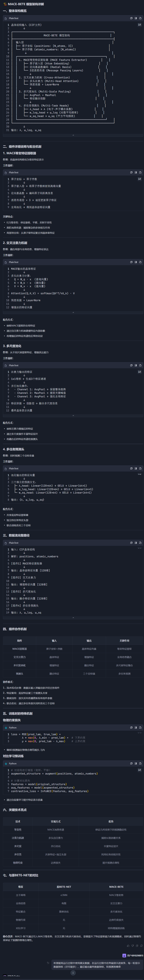Screen dimensions: 144x980
Task: Click the MACE提取器 cell in 组件 table
Action: [x=20, y=649]
